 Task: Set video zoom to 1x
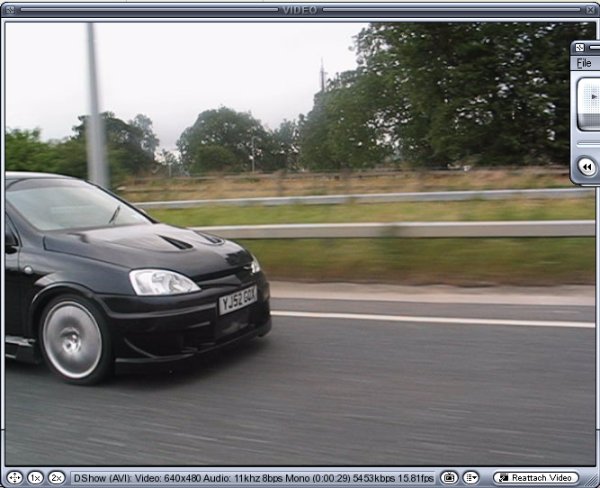(x=35, y=478)
